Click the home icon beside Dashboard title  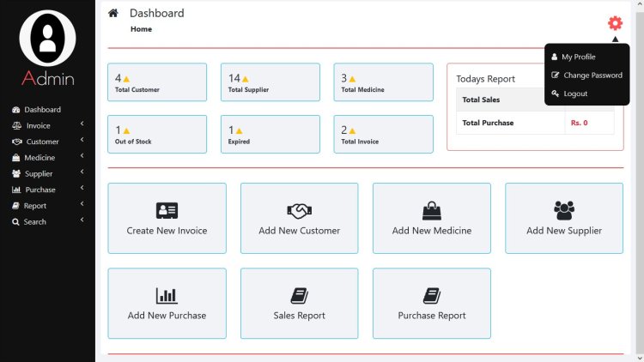tap(113, 13)
